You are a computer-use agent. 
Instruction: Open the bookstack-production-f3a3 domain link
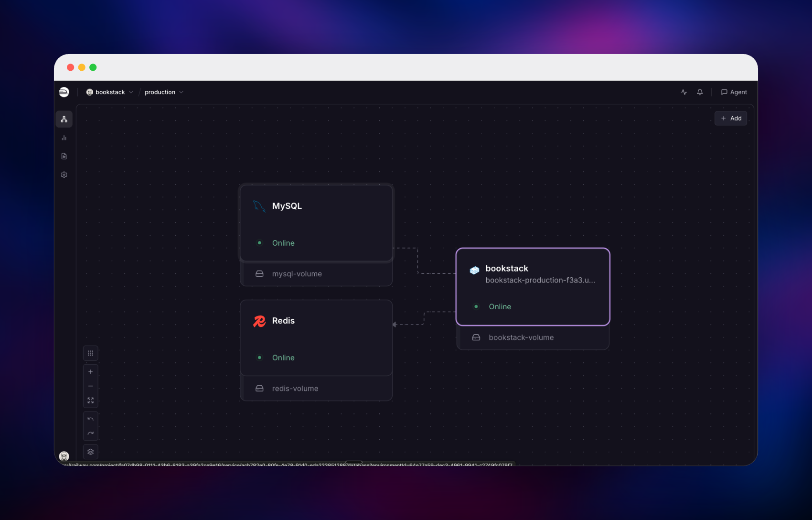coord(540,280)
